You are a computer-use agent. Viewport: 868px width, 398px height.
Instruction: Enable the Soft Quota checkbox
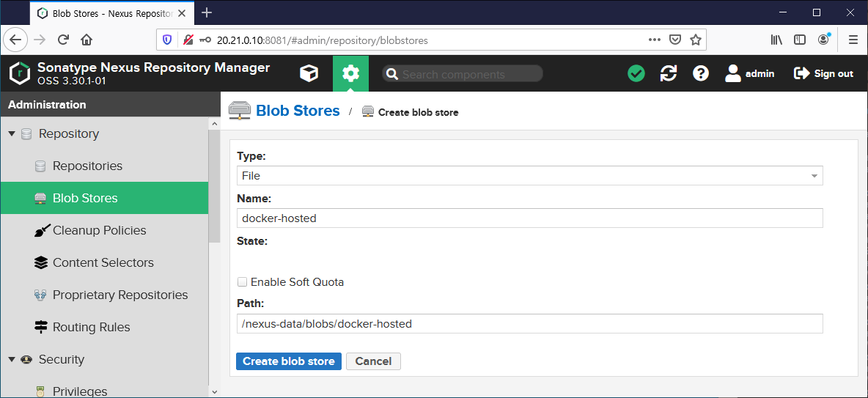coord(242,281)
